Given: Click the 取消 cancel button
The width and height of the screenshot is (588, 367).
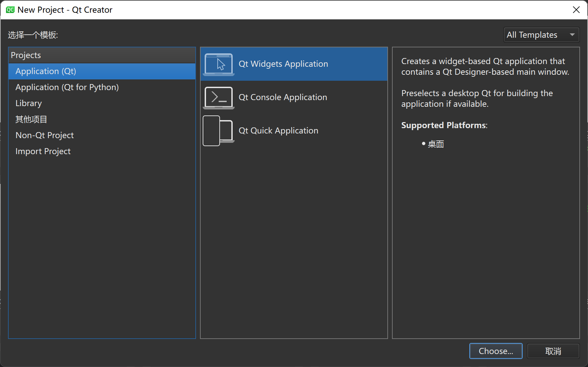Looking at the screenshot, I should coord(553,351).
